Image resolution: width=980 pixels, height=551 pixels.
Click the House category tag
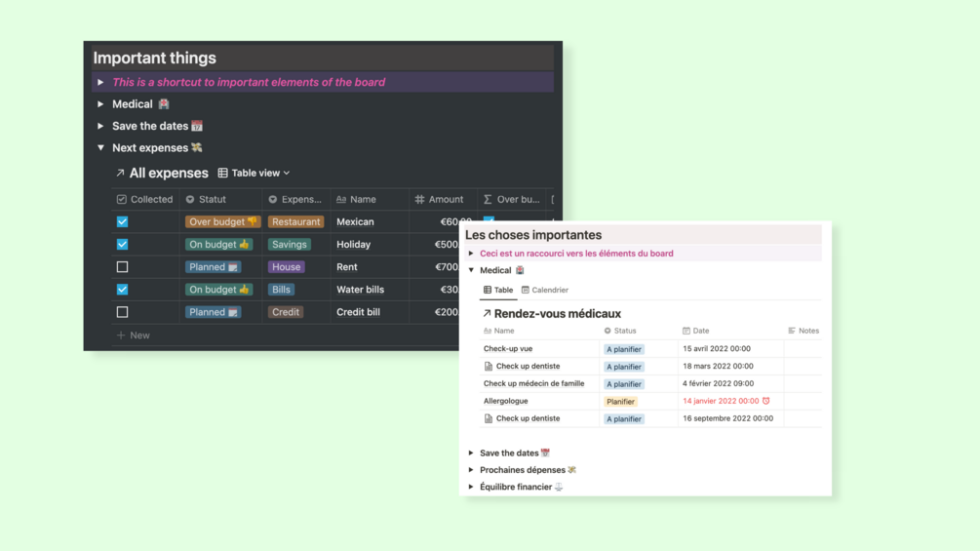[x=287, y=267]
